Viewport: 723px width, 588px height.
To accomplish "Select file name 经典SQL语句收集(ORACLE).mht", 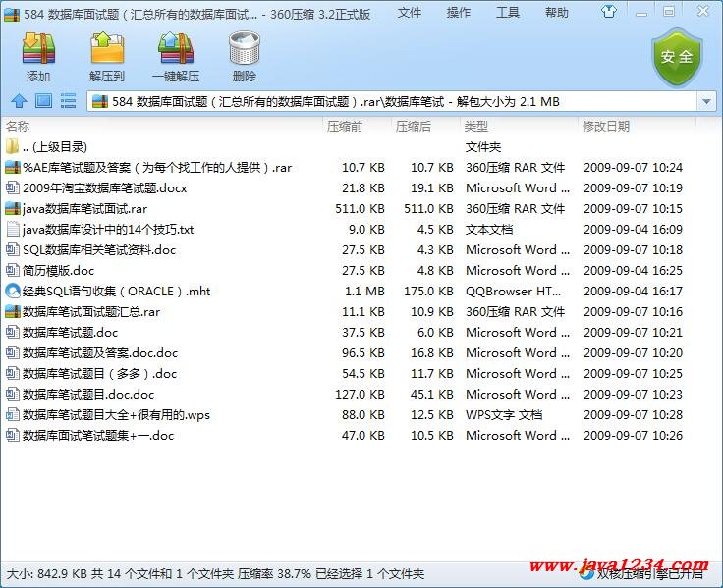I will click(116, 291).
